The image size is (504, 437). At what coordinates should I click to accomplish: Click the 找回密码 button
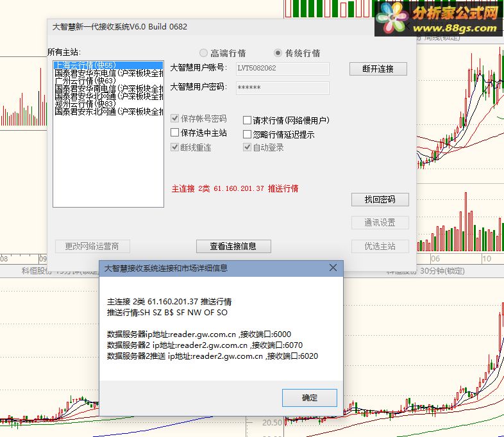pos(380,199)
